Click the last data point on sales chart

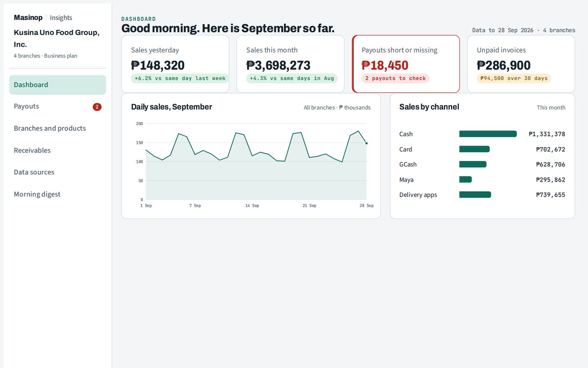coord(366,143)
